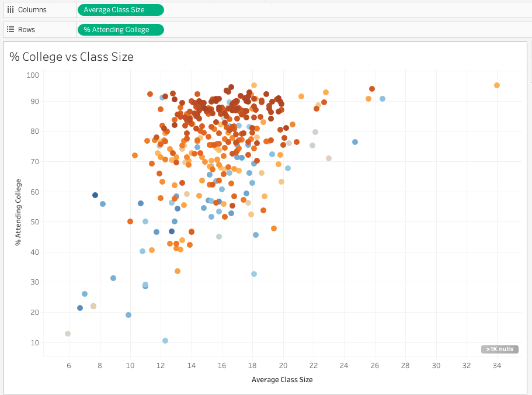Screen dimensions: 532x395
Task: Select the chart title "% College vs Class Size"
Action: point(71,57)
